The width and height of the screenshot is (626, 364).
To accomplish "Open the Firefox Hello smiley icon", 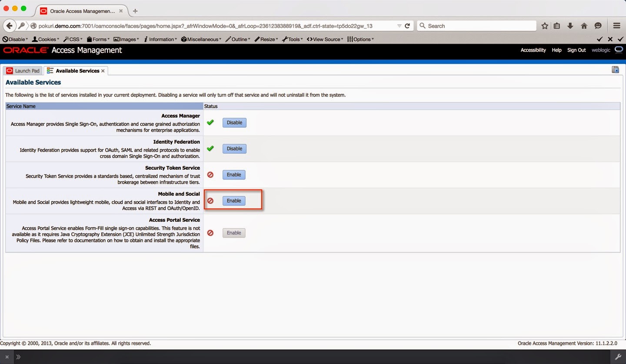I will pos(598,26).
